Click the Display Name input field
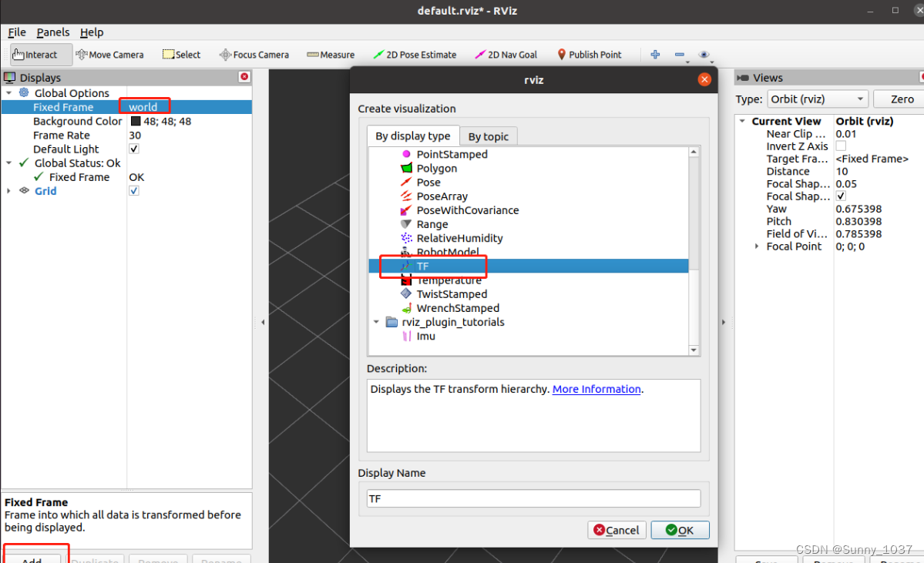924x563 pixels. 533,499
